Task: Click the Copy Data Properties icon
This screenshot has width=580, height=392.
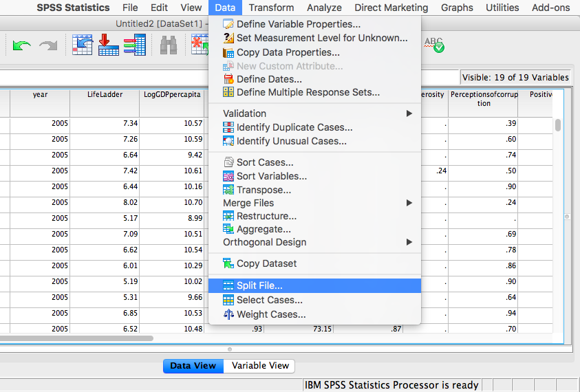Action: [228, 52]
